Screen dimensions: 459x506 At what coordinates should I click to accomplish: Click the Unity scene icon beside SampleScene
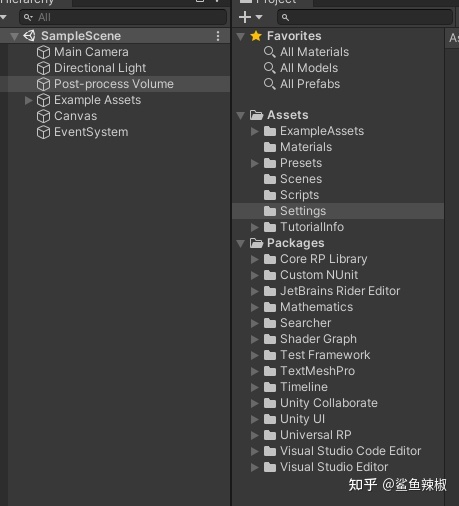[29, 36]
